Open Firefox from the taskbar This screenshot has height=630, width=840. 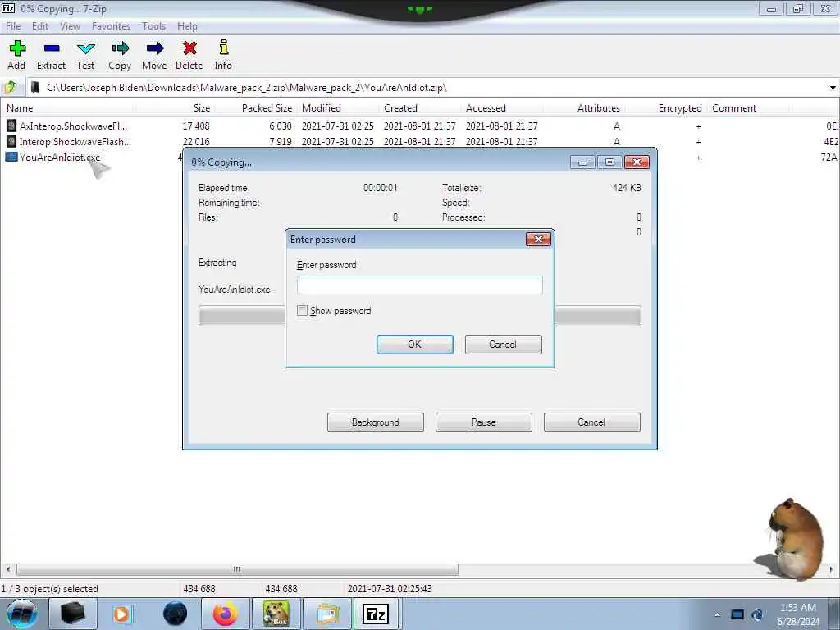point(225,614)
